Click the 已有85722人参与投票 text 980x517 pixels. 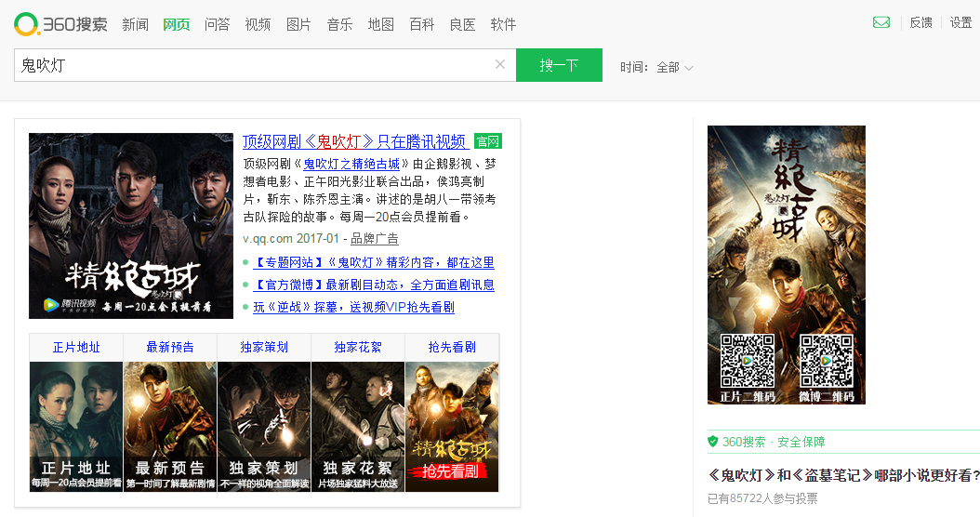click(762, 498)
